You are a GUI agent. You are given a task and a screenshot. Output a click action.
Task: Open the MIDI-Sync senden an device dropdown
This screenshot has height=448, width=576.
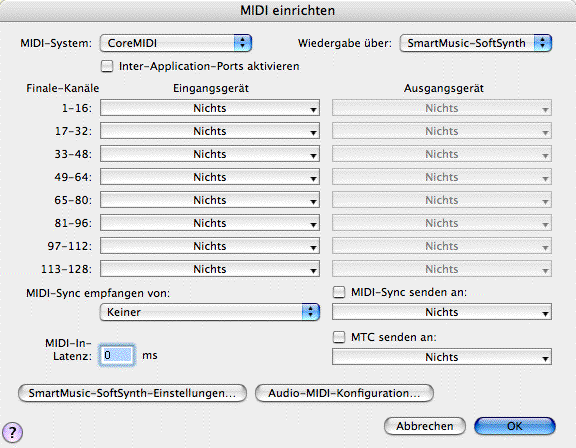tap(442, 312)
